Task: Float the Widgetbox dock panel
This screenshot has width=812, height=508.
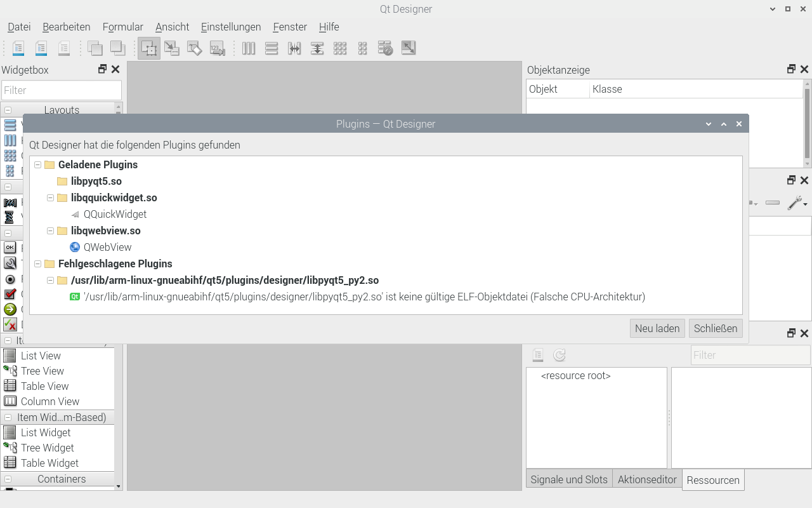Action: tap(102, 69)
